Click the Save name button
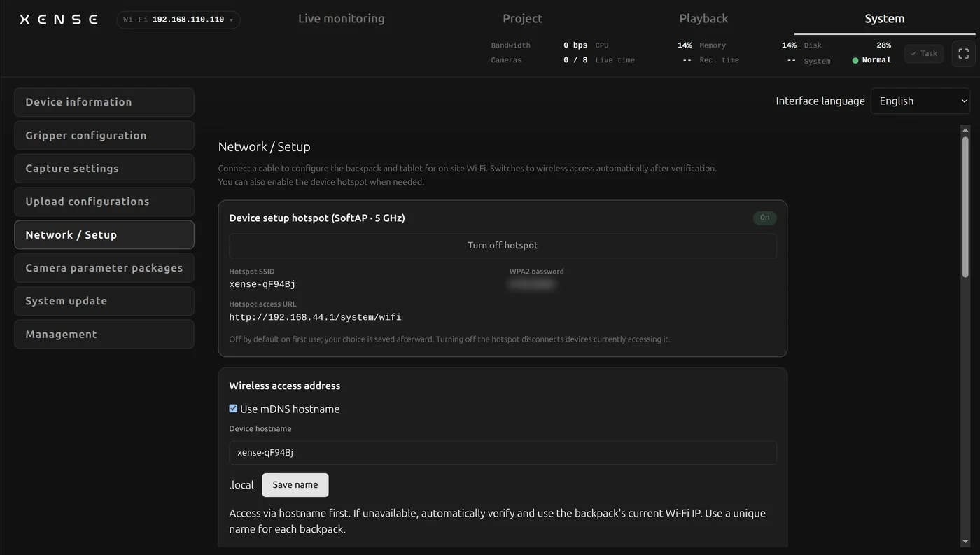 (295, 485)
